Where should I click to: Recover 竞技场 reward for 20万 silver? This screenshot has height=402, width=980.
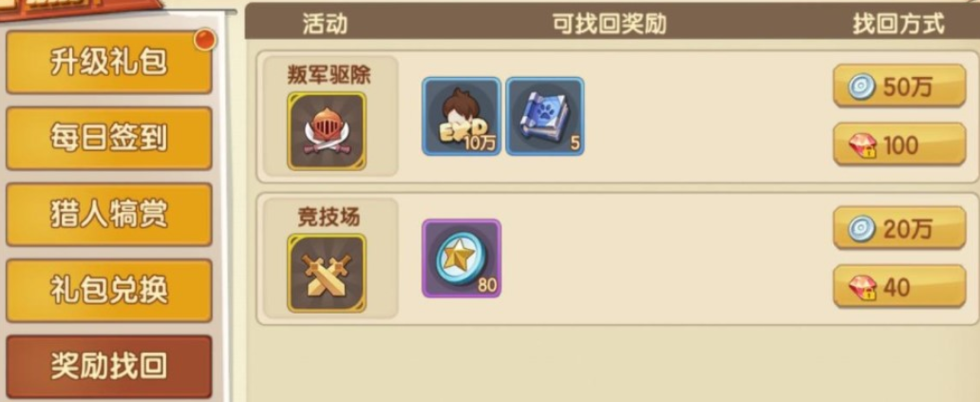[x=899, y=228]
